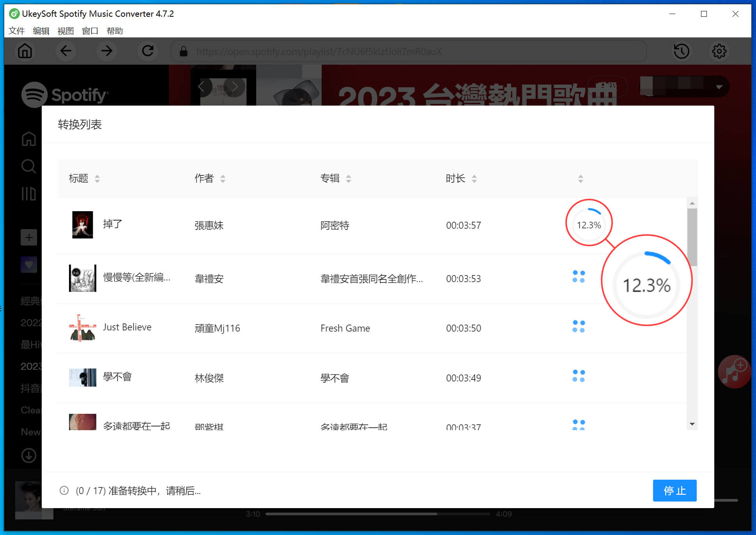This screenshot has height=535, width=756.
Task: Click the playback progress bar at the bottom
Action: [x=377, y=514]
